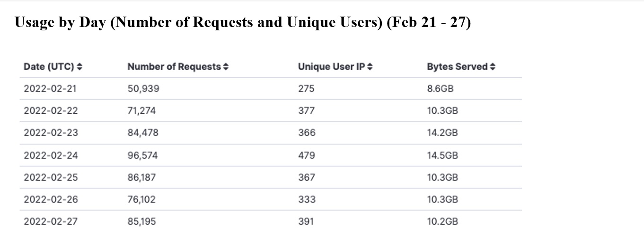Viewport: 644px width, 246px height.
Task: Click the Bytes Served header label
Action: click(x=457, y=67)
